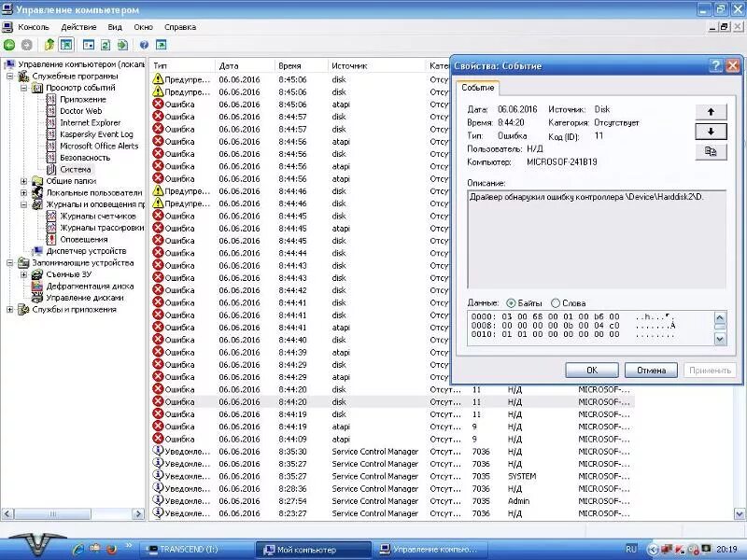
Task: Open the Вид menu
Action: (115, 27)
